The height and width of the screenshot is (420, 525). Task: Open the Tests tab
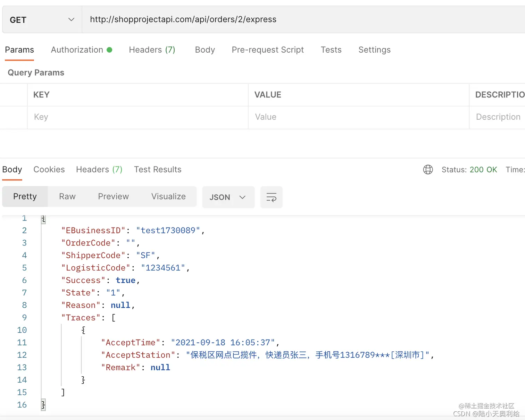click(x=331, y=50)
